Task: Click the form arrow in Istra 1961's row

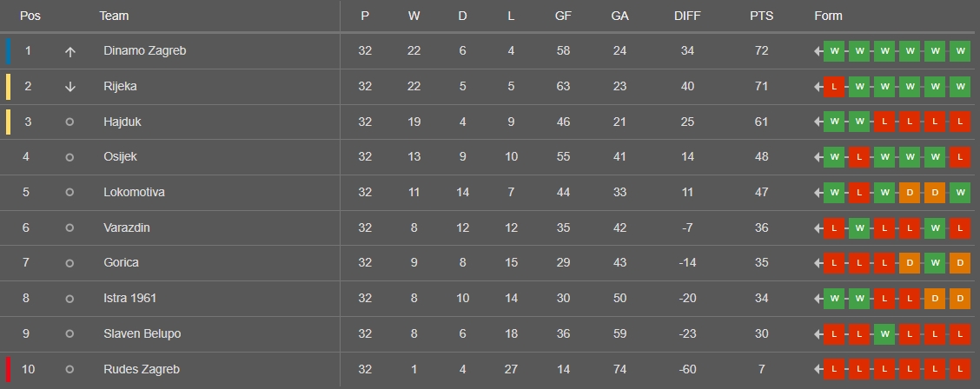Action: pos(818,299)
